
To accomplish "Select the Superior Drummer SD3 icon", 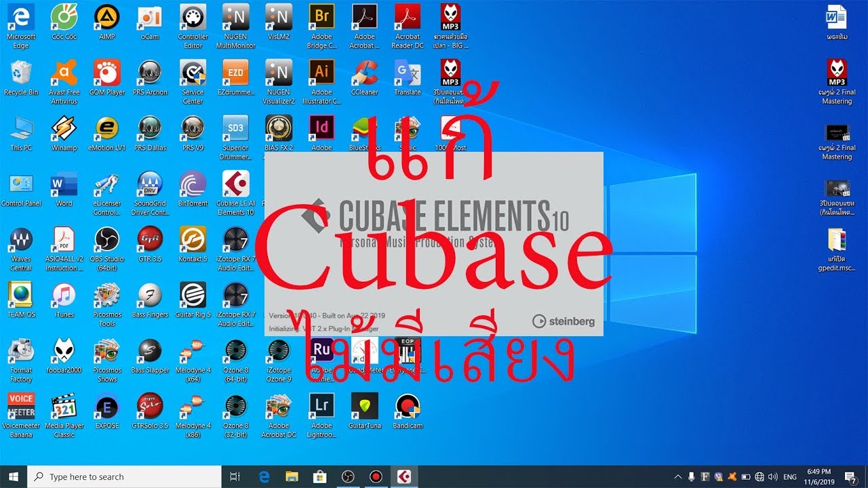I will click(x=235, y=137).
